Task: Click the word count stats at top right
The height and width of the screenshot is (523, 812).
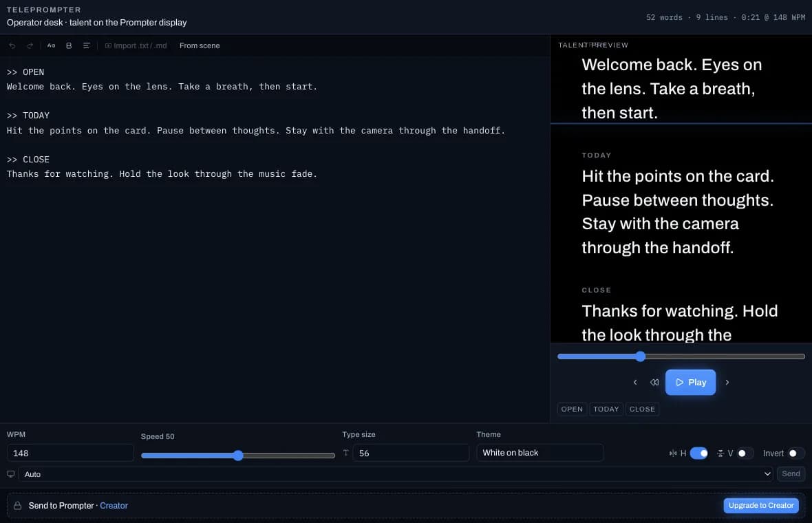Action: [725, 18]
